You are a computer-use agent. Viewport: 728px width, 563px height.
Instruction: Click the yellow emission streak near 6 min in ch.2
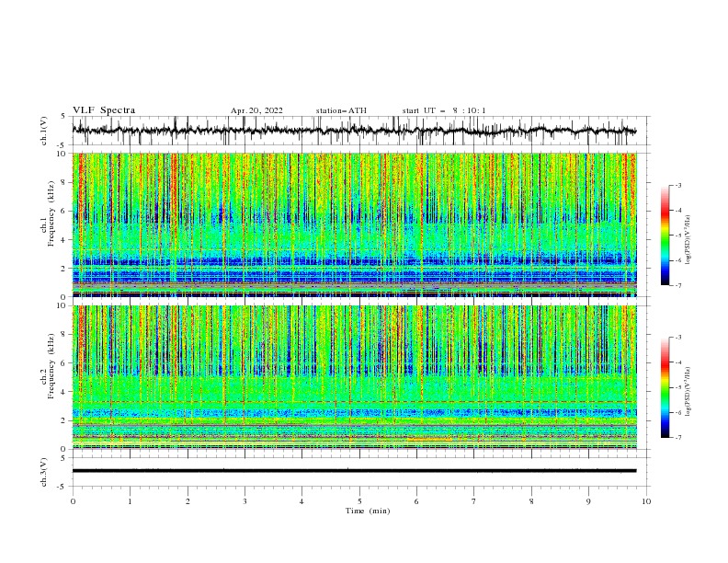(429, 439)
